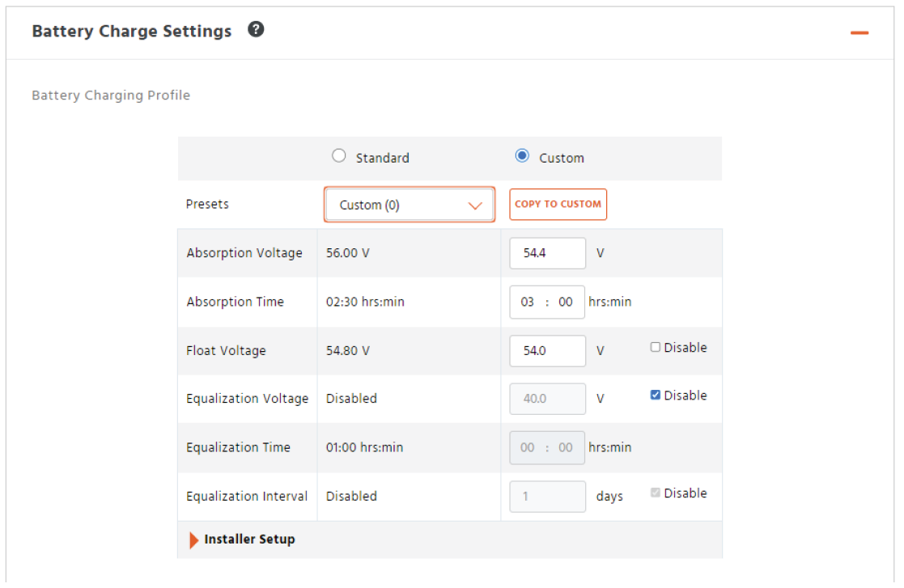Click the Absorption Voltage custom input field
904x588 pixels.
547,253
